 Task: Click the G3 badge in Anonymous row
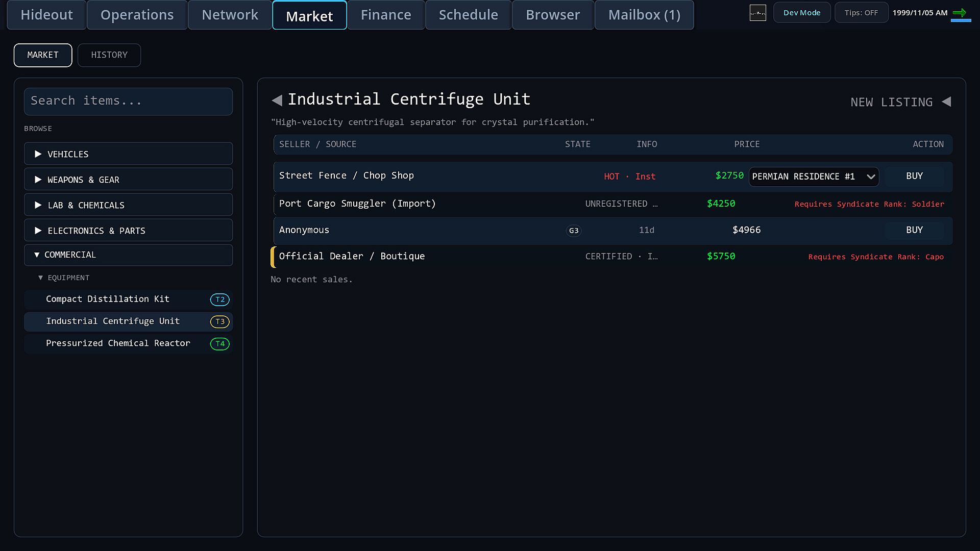574,231
